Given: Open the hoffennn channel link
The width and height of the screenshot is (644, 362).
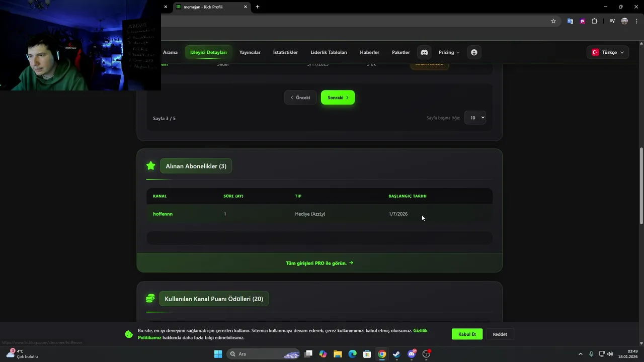Looking at the screenshot, I should click(x=163, y=214).
